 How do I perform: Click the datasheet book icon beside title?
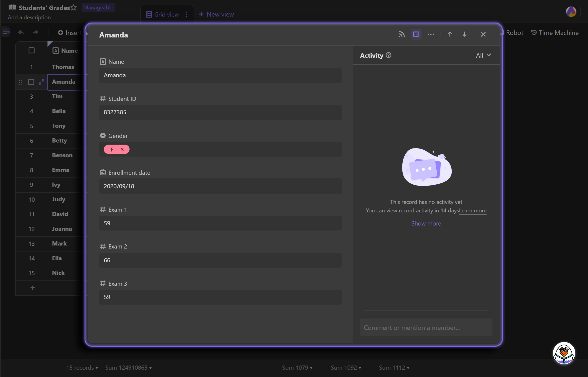pos(12,7)
